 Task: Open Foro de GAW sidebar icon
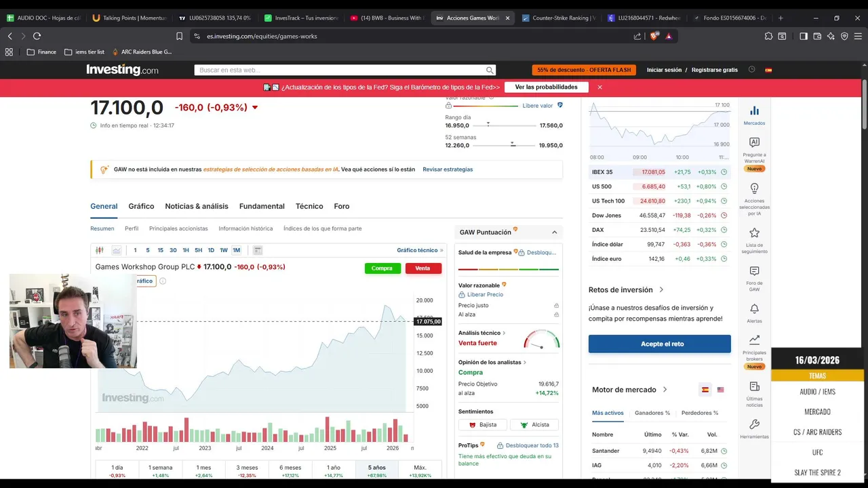754,278
